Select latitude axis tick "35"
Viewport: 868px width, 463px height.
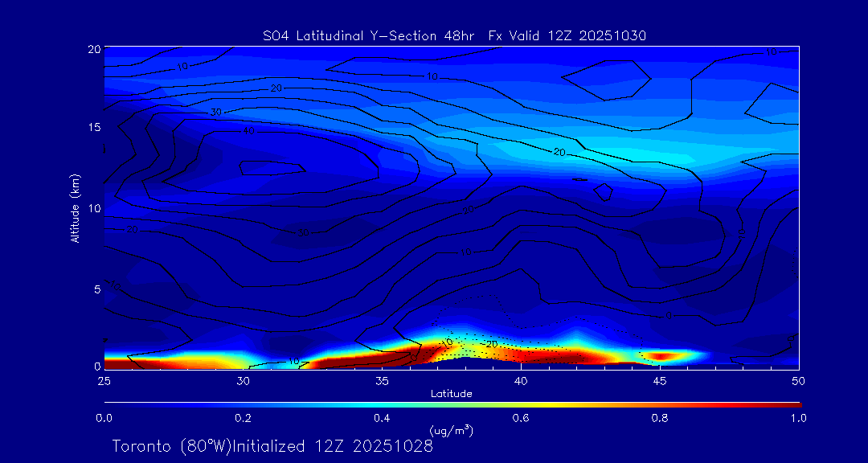click(x=382, y=381)
